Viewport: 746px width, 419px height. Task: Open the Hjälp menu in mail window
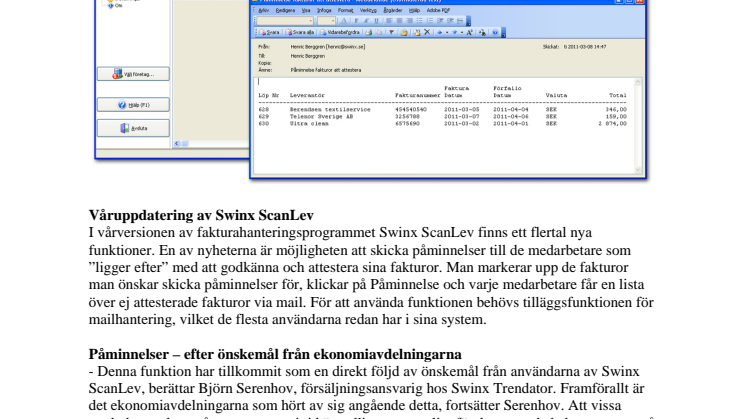pyautogui.click(x=414, y=10)
